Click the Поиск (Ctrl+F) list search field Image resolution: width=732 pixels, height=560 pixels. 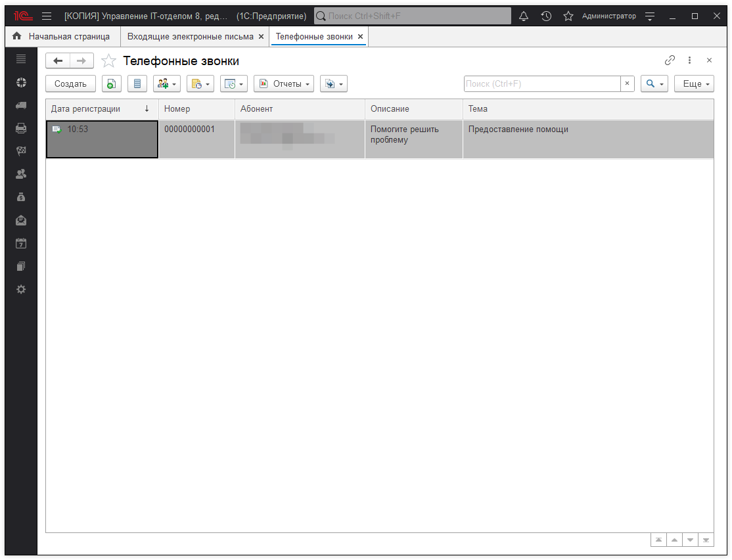(541, 83)
